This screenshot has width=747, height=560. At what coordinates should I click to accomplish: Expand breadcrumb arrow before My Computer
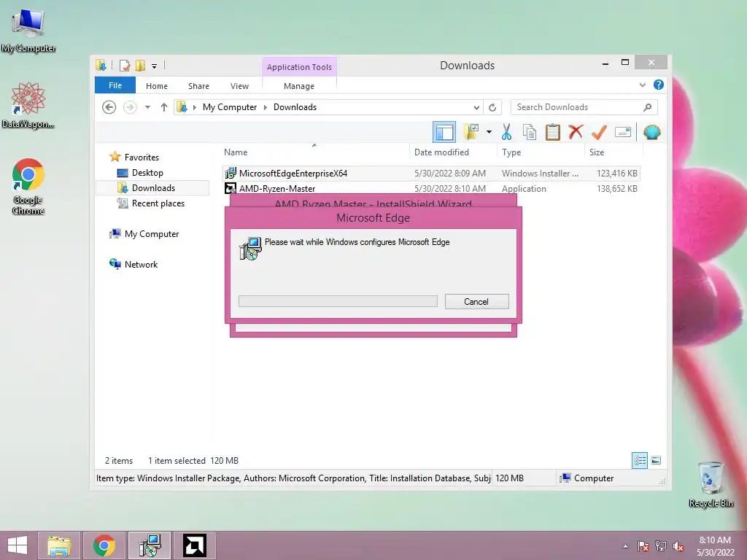point(194,107)
